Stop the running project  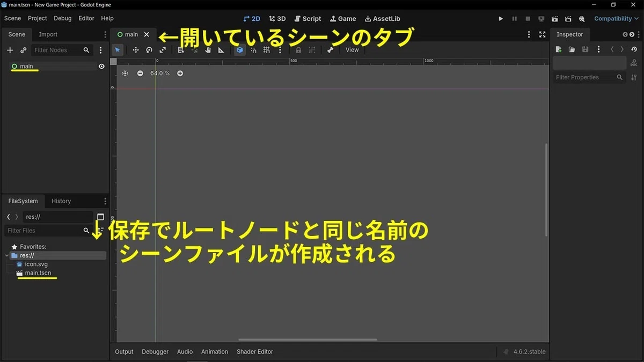pyautogui.click(x=528, y=19)
